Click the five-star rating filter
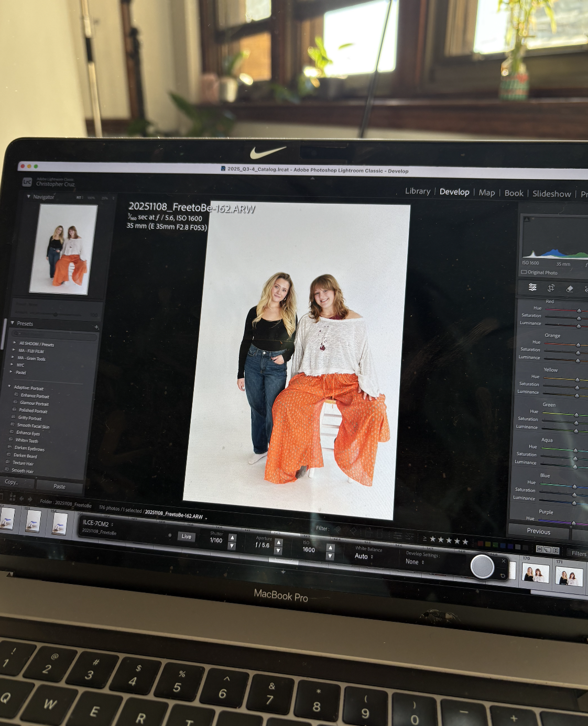 point(448,540)
